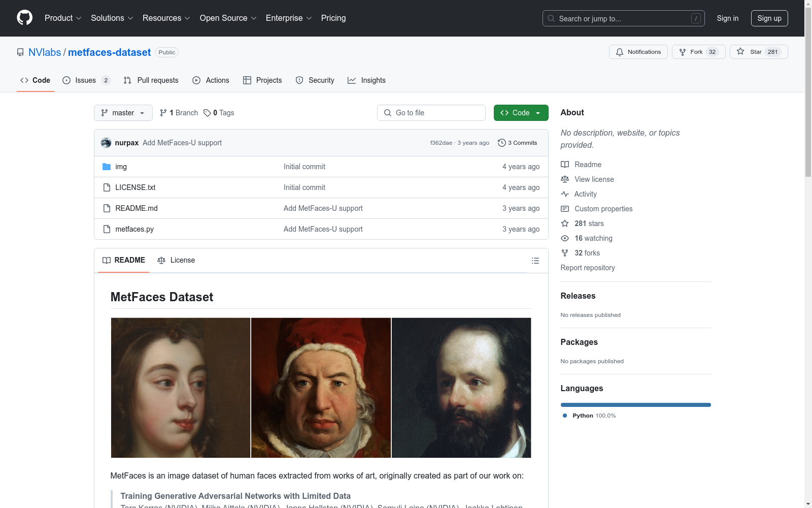Click the slash shortcut key icon in search

pos(696,18)
